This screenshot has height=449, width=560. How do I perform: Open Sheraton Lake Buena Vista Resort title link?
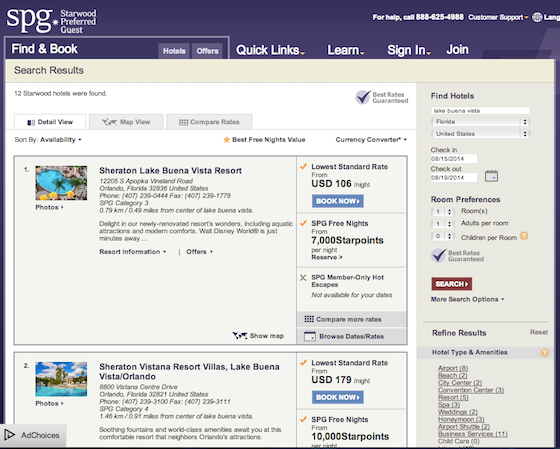(x=170, y=171)
